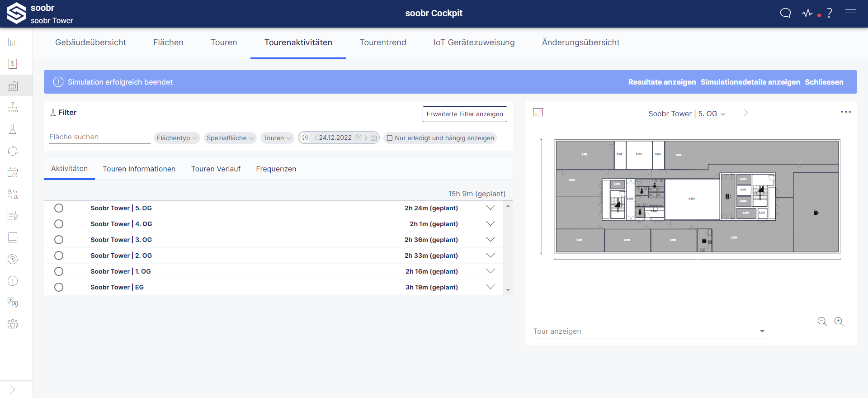Open Touren Verlauf sub-tab

pos(216,169)
